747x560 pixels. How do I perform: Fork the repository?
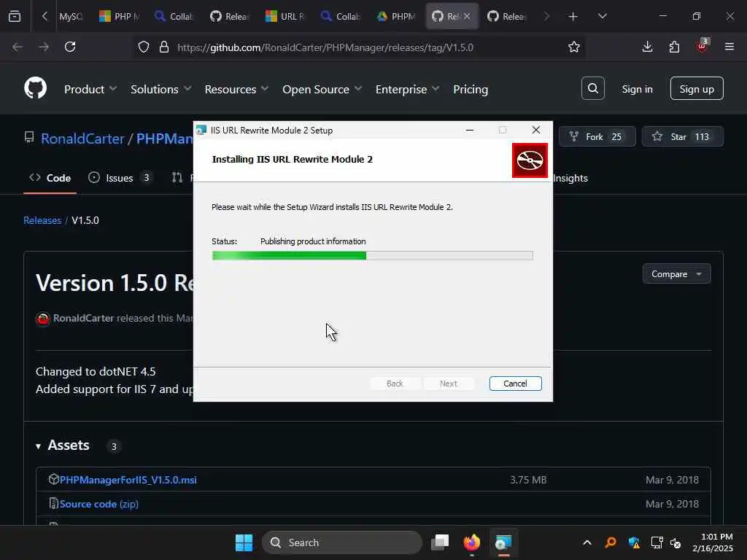point(597,136)
